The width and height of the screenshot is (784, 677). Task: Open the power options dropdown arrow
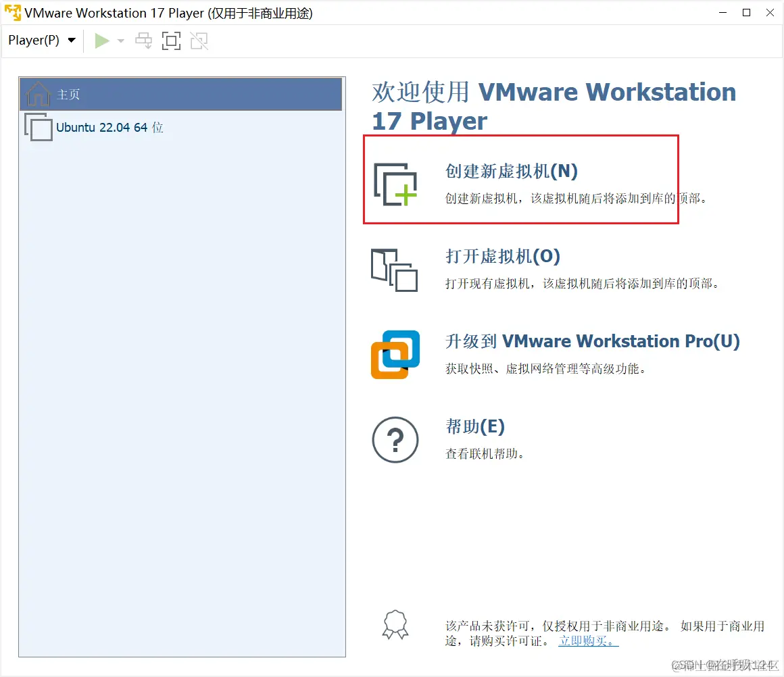point(120,41)
